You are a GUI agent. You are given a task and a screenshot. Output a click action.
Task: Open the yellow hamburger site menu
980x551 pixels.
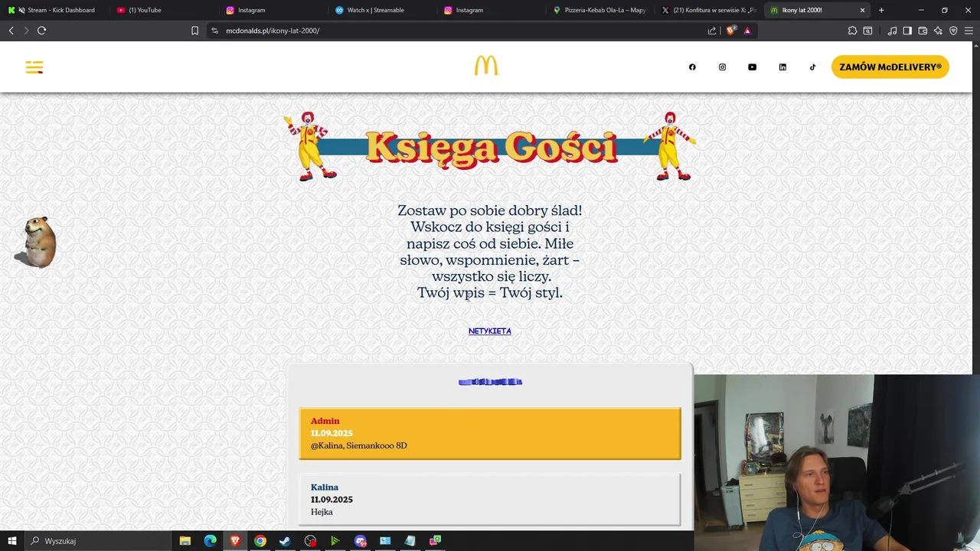[34, 67]
